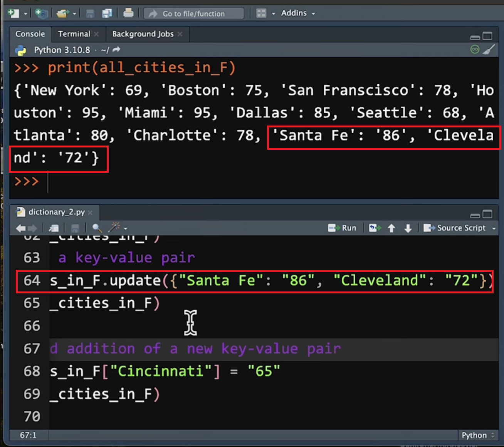
Task: Jump to next section with down arrow
Action: 408,228
